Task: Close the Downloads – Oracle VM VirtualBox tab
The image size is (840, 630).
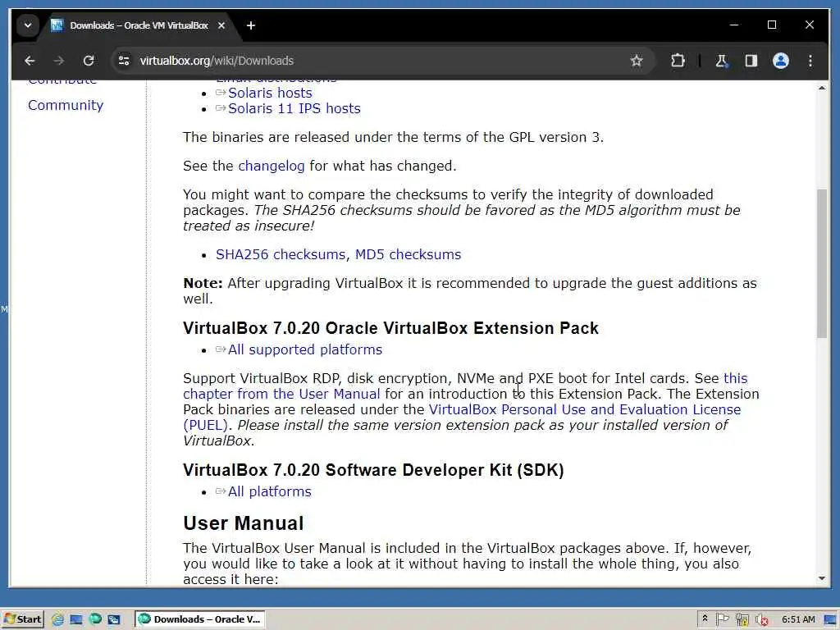Action: point(221,25)
